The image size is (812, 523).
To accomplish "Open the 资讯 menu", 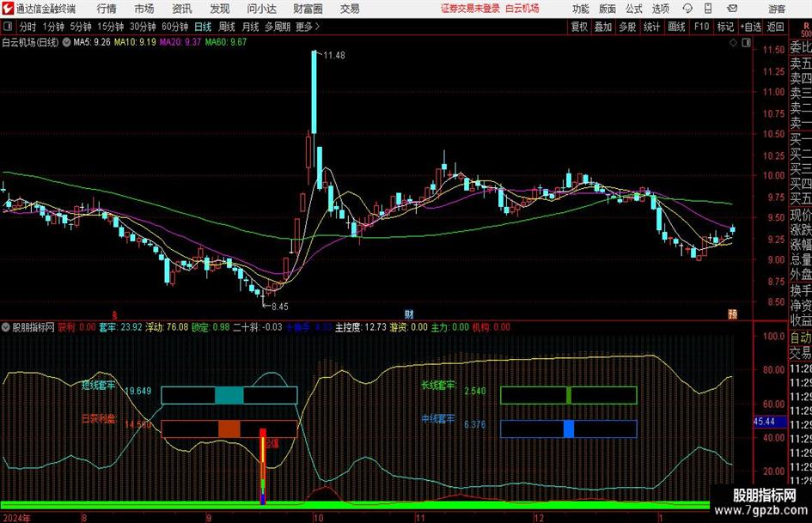I will click(x=182, y=9).
